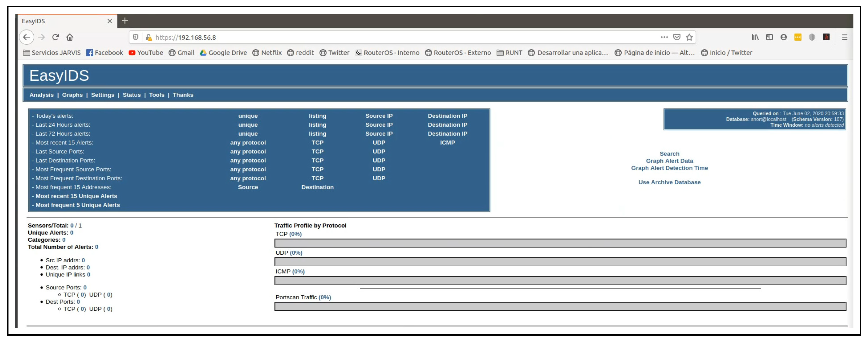Click the Status menu item
The width and height of the screenshot is (868, 342).
coord(132,95)
